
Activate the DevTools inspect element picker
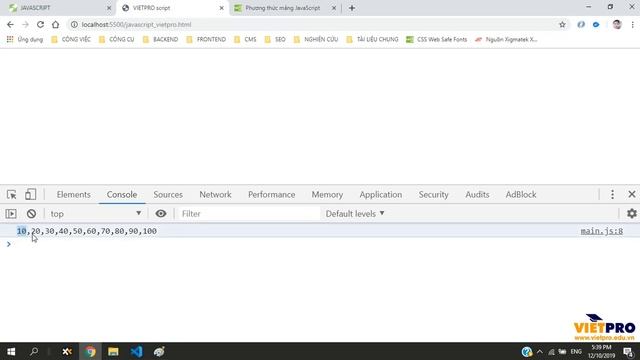coord(11,194)
